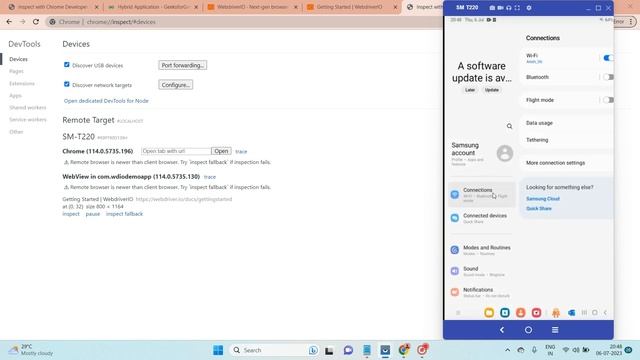Image resolution: width=640 pixels, height=360 pixels.
Task: Click inspect link for WebdriverIO page
Action: pos(71,214)
